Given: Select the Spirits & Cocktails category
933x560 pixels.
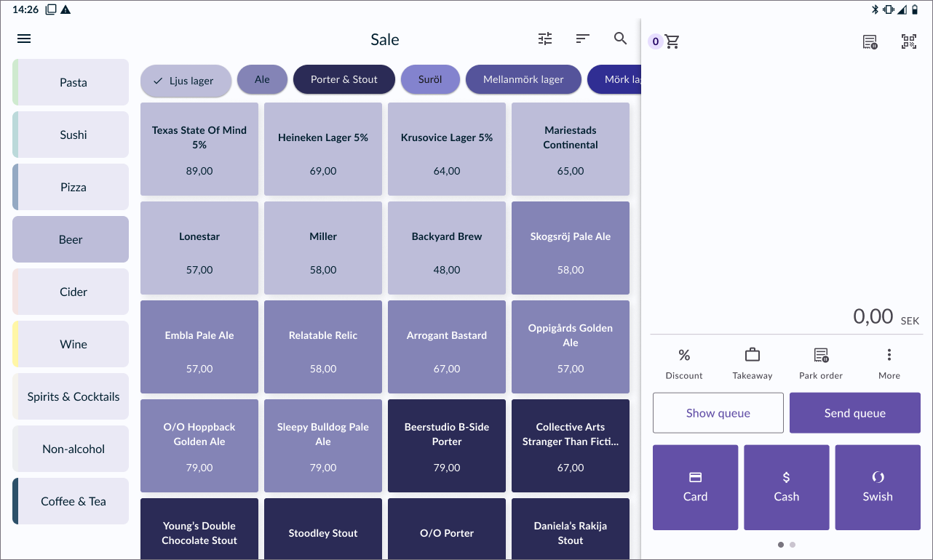Looking at the screenshot, I should point(71,396).
